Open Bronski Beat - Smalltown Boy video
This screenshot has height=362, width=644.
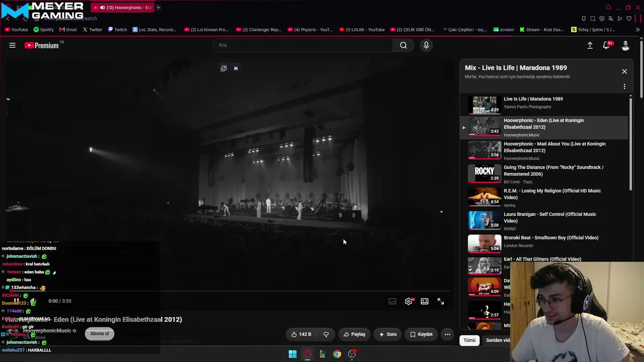pos(551,238)
